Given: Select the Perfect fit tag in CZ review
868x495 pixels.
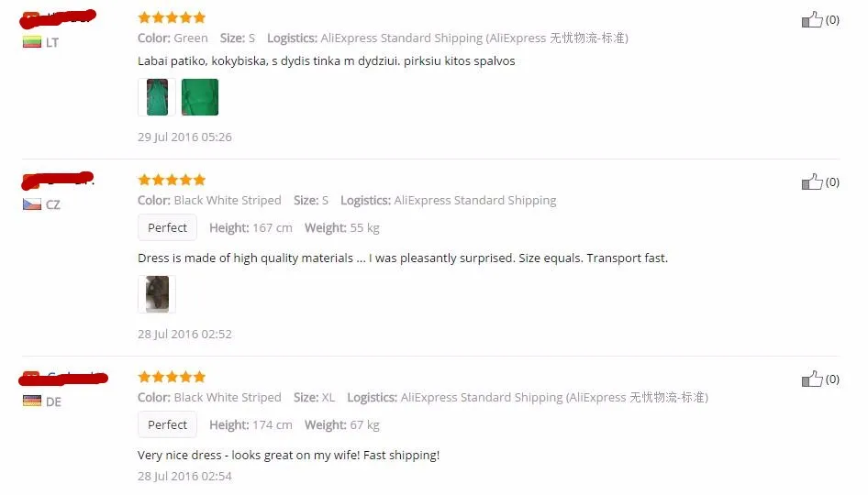Looking at the screenshot, I should pyautogui.click(x=167, y=227).
